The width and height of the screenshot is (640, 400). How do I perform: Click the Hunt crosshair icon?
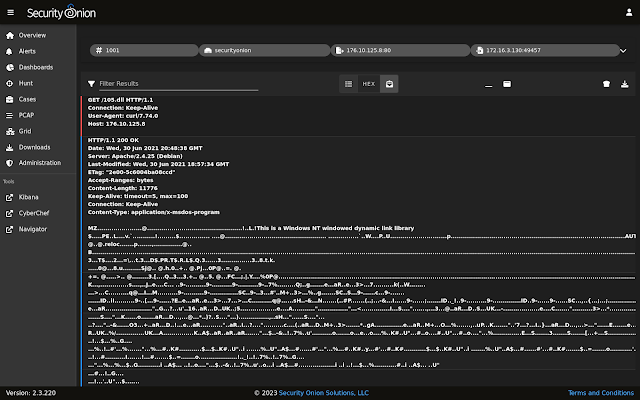[9, 83]
